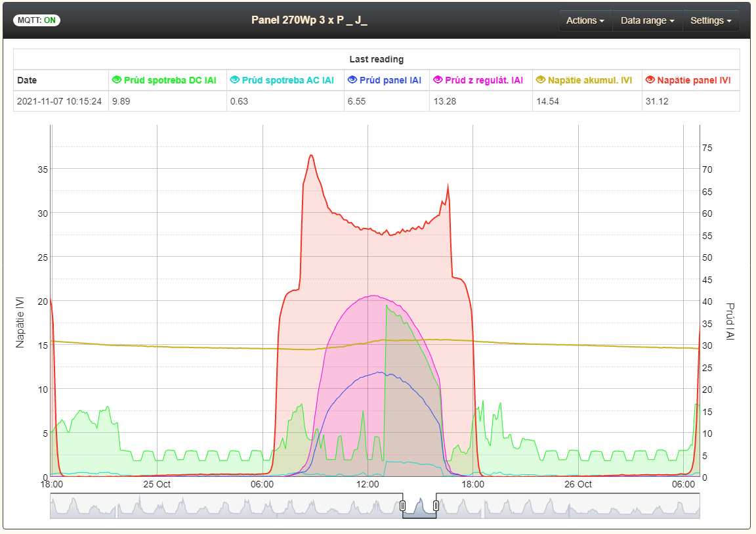The height and width of the screenshot is (534, 756).
Task: Click the Napätie panel series label text
Action: point(694,80)
